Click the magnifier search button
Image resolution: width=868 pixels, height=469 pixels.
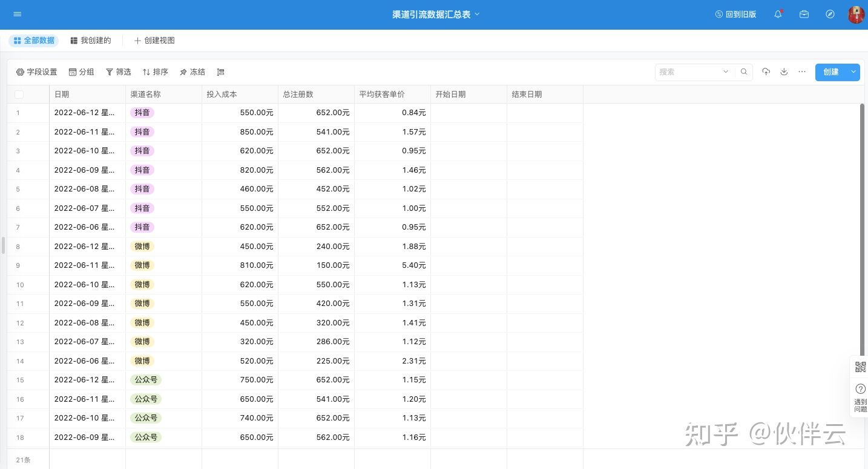pyautogui.click(x=744, y=72)
